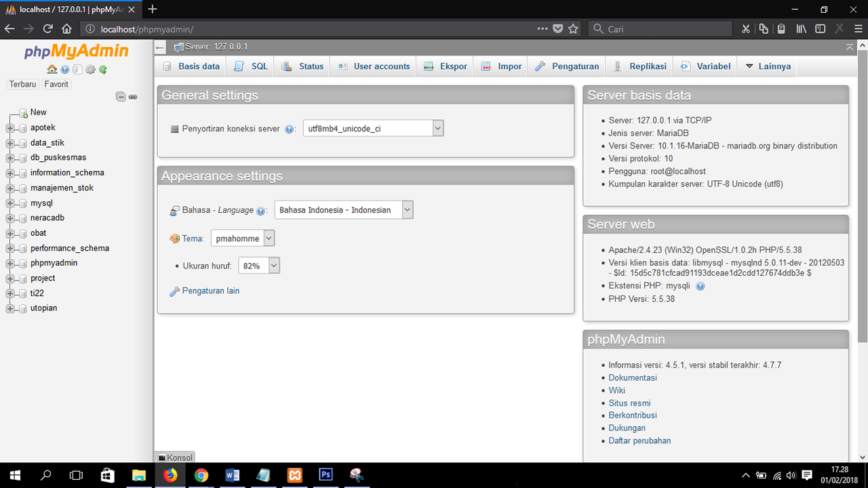Open the Pengaturan lain link
The width and height of the screenshot is (868, 488).
pyautogui.click(x=211, y=291)
